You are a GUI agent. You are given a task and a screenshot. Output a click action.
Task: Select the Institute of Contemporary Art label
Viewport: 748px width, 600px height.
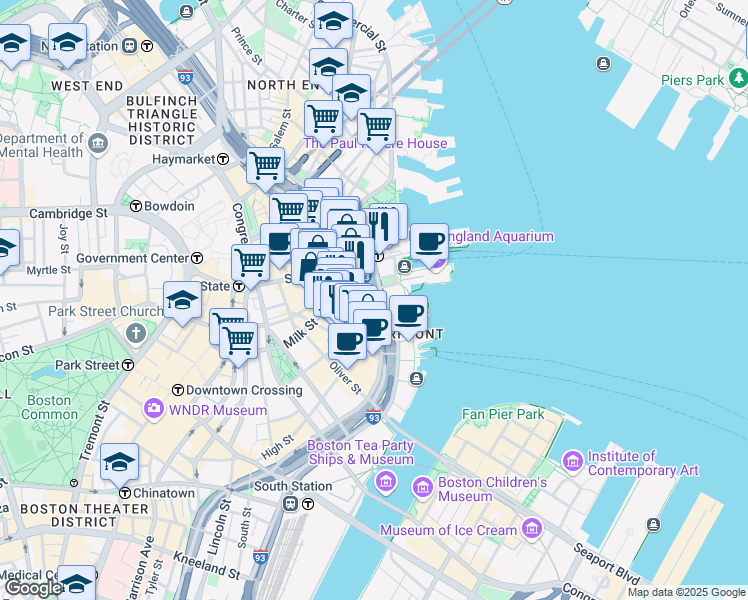[643, 463]
